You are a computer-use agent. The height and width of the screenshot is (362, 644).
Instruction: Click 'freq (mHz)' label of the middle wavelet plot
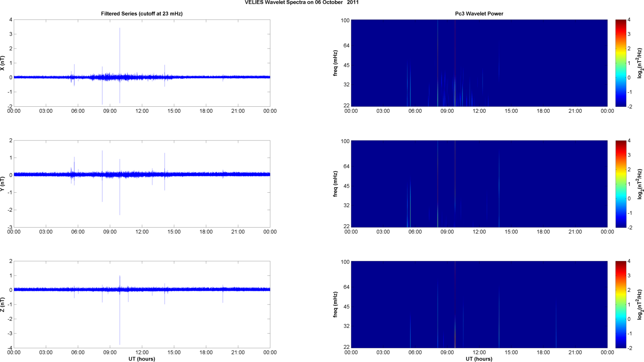336,184
